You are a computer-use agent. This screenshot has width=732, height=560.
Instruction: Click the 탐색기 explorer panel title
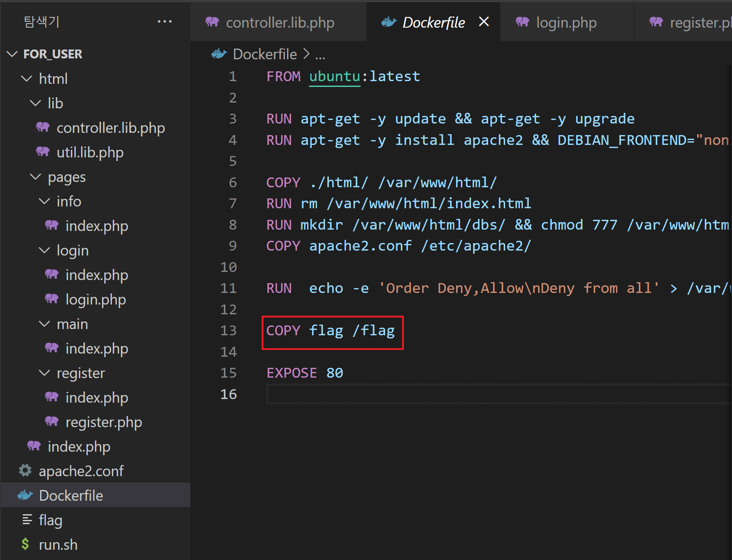pos(41,21)
